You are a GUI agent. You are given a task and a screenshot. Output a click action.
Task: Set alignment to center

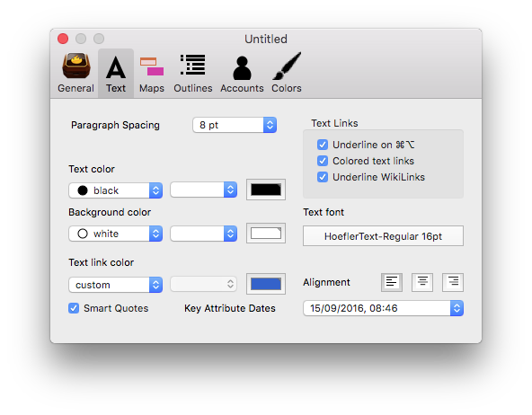422,282
